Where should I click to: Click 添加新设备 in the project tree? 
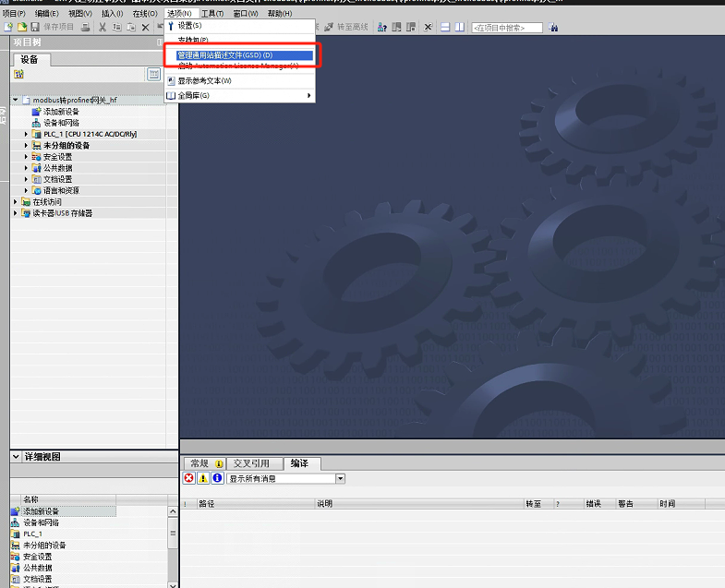61,112
